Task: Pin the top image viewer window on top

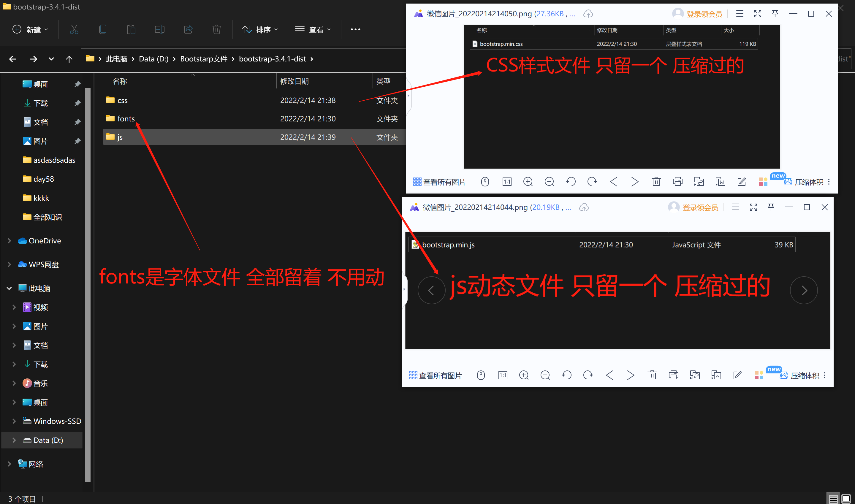Action: tap(775, 14)
